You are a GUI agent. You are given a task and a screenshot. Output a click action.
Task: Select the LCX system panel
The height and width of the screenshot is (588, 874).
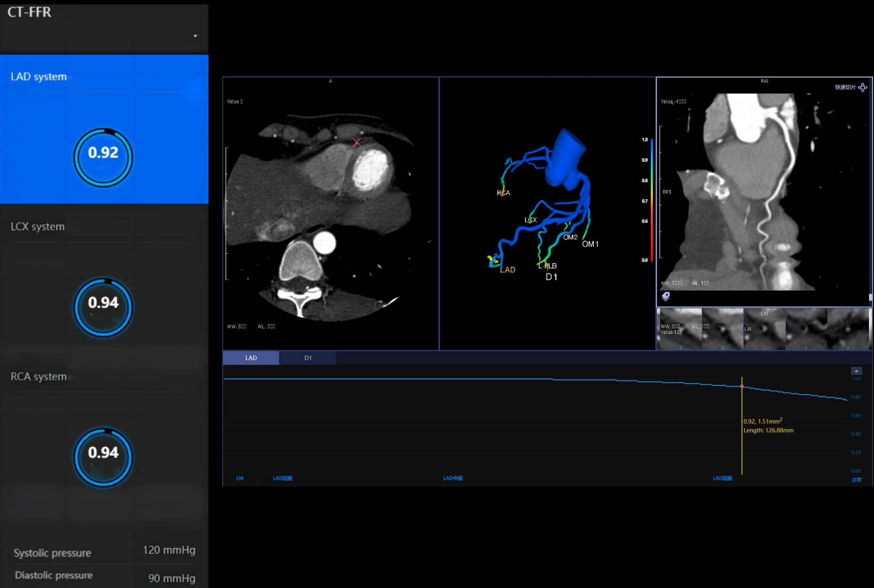[38, 227]
